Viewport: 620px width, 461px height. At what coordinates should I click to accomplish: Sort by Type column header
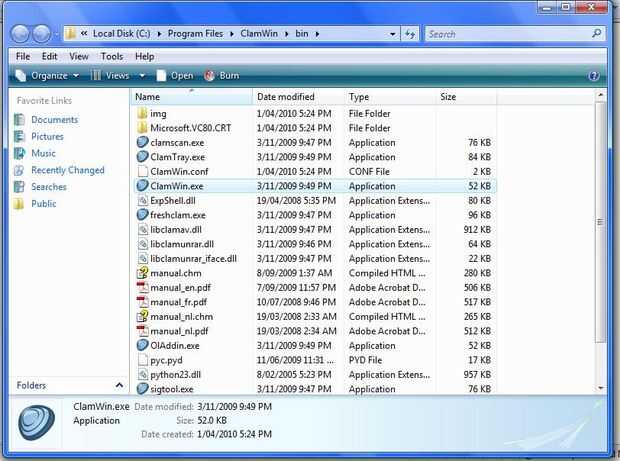[390, 97]
